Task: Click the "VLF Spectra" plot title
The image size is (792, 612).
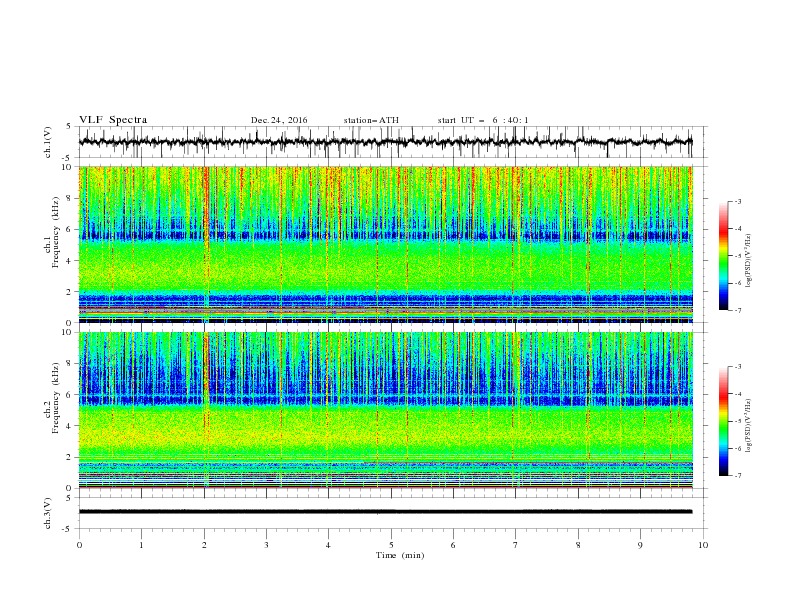Action: [x=113, y=120]
